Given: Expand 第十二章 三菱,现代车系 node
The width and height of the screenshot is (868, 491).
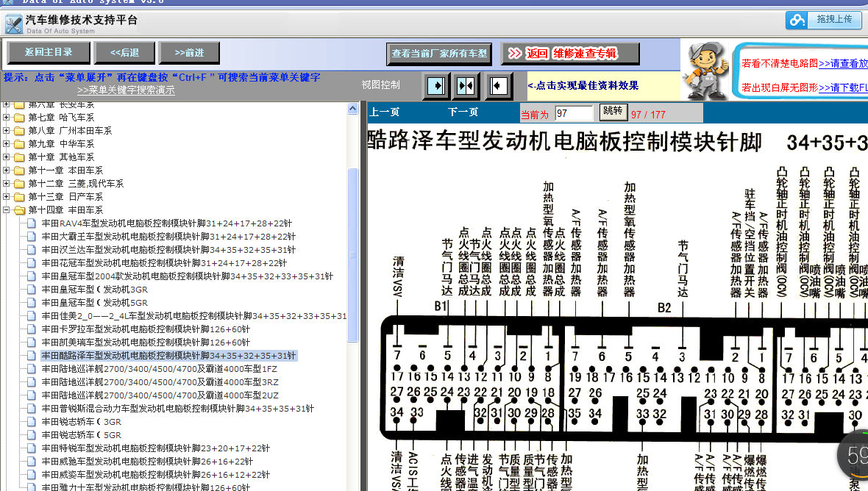Looking at the screenshot, I should pos(6,184).
